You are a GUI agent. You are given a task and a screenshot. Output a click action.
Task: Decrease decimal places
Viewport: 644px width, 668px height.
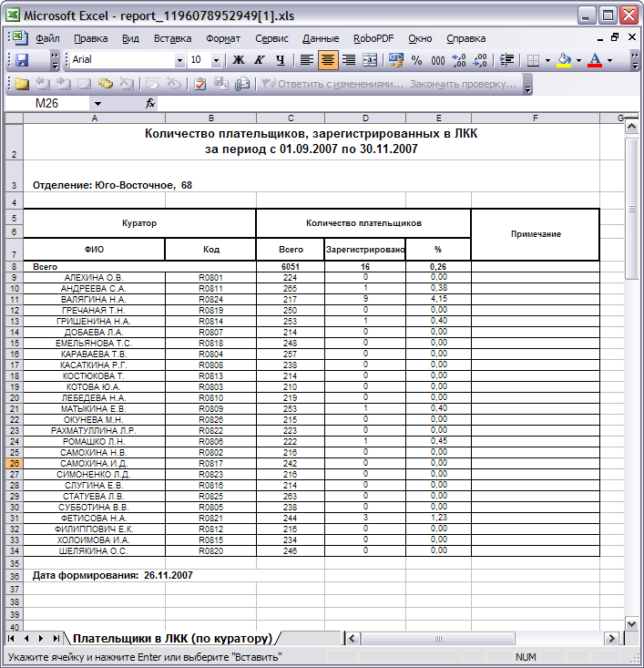coord(480,60)
